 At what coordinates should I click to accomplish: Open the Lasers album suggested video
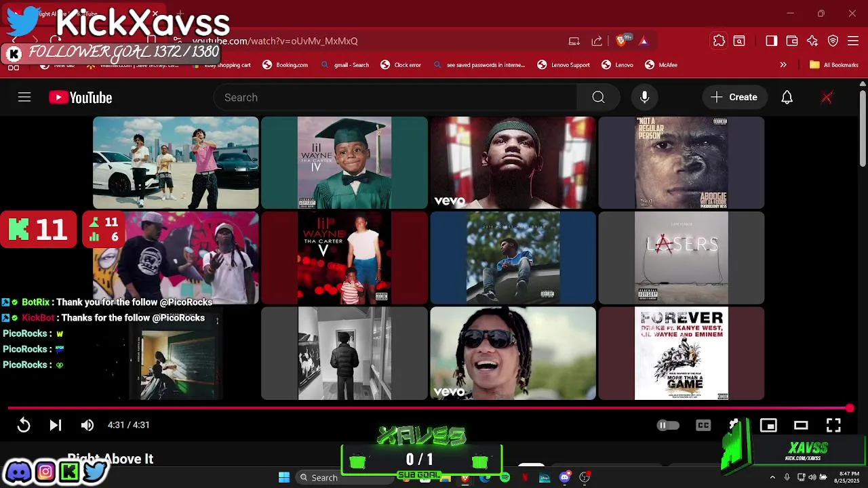tap(682, 258)
